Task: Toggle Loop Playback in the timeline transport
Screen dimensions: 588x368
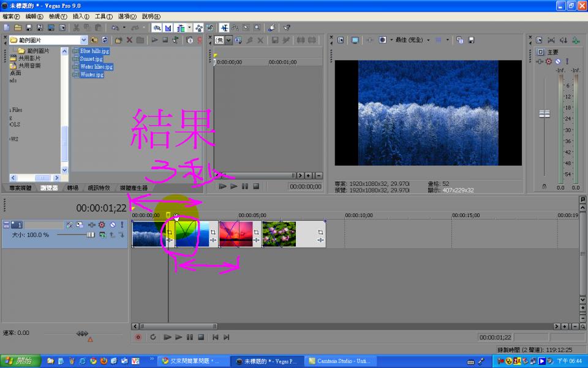Action: click(153, 337)
